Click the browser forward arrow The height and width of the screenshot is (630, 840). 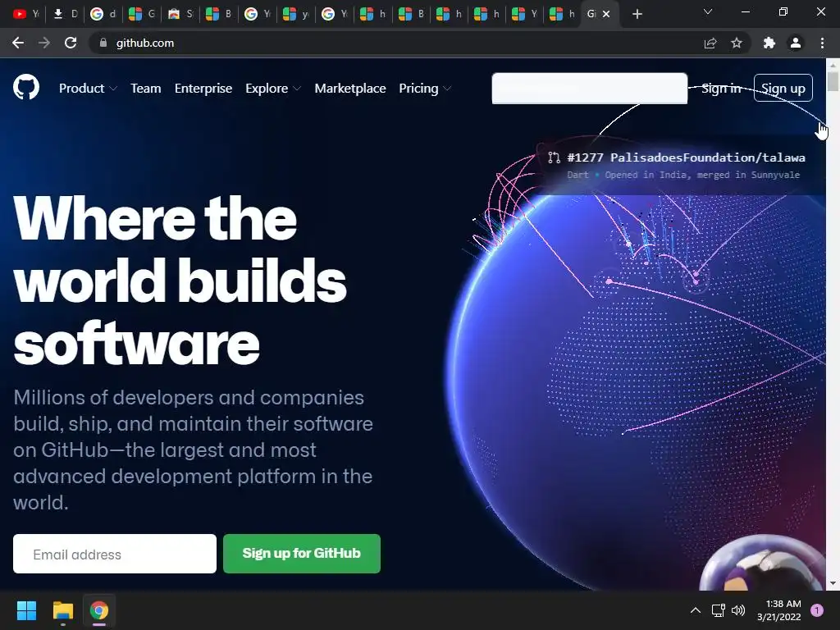point(44,43)
